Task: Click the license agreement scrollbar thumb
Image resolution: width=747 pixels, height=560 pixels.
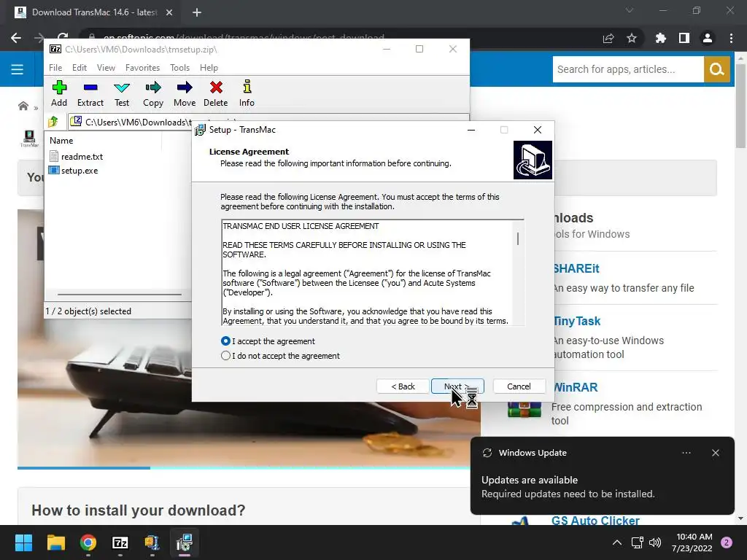Action: 518,238
